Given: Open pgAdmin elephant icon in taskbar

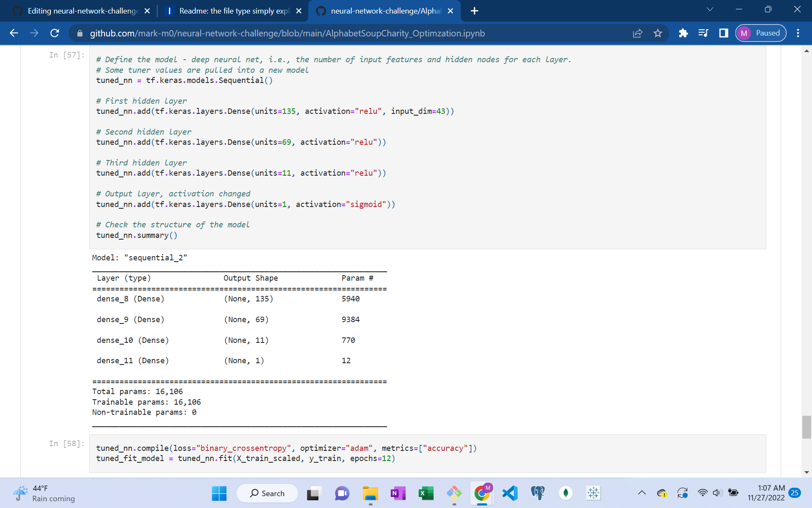Looking at the screenshot, I should [x=538, y=493].
